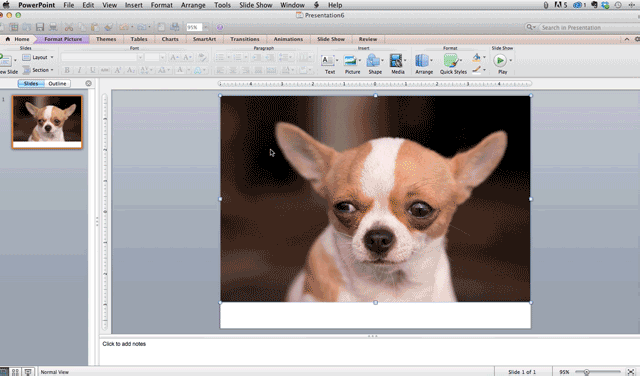This screenshot has width=640, height=376.
Task: Open the Layout dropdown
Action: [38, 58]
